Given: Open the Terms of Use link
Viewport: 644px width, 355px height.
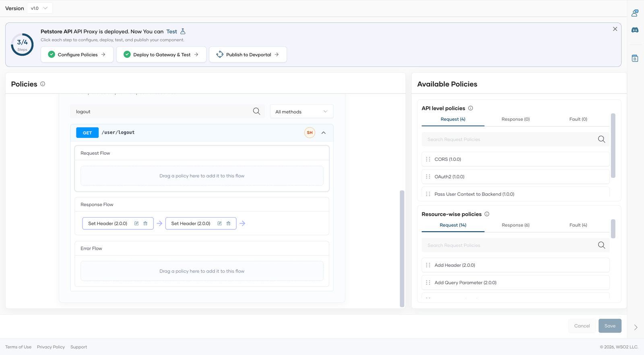Looking at the screenshot, I should click(x=18, y=347).
